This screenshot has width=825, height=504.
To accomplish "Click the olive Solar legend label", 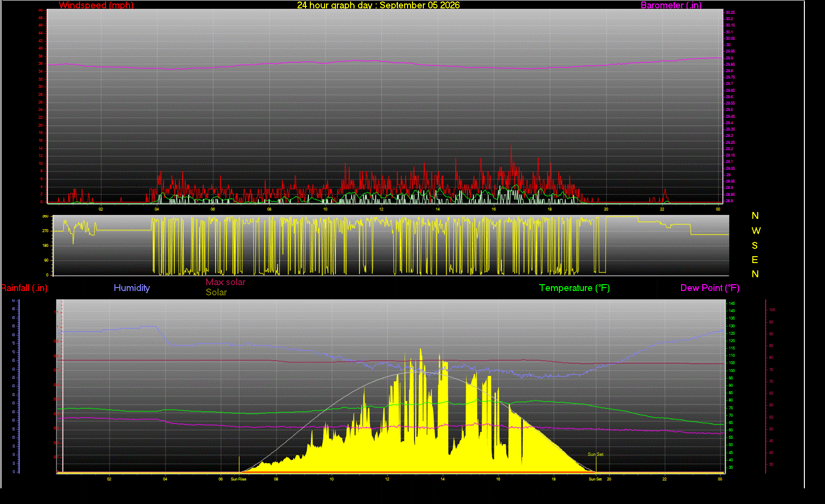I will click(x=216, y=292).
